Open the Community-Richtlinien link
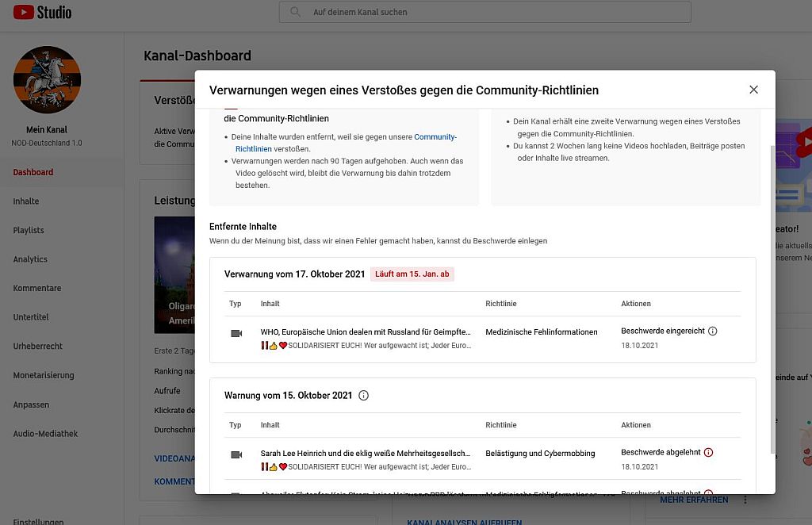Viewport: 812px width, 525px height. click(x=435, y=137)
